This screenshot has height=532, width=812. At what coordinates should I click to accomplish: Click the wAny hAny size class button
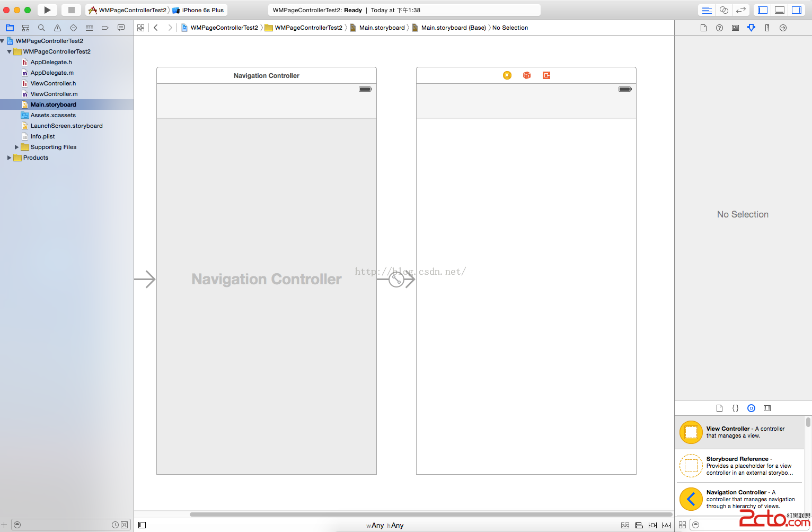tap(385, 525)
